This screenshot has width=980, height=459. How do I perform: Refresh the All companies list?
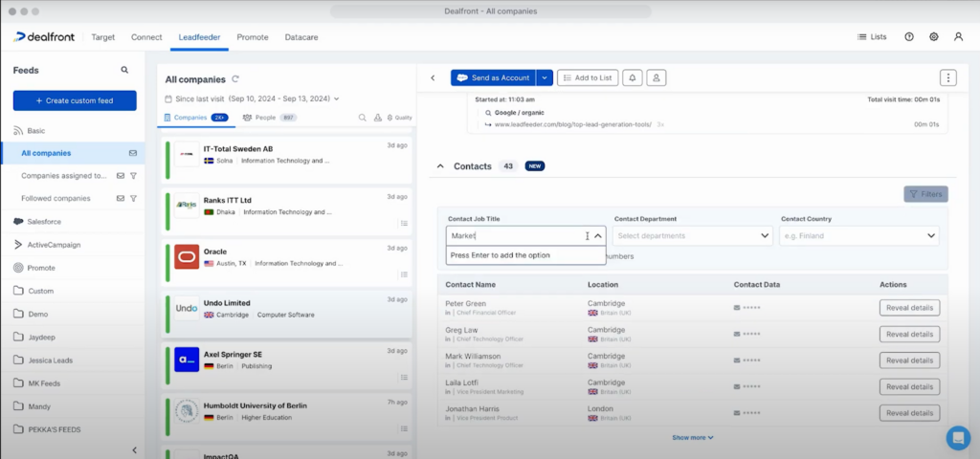pos(235,79)
